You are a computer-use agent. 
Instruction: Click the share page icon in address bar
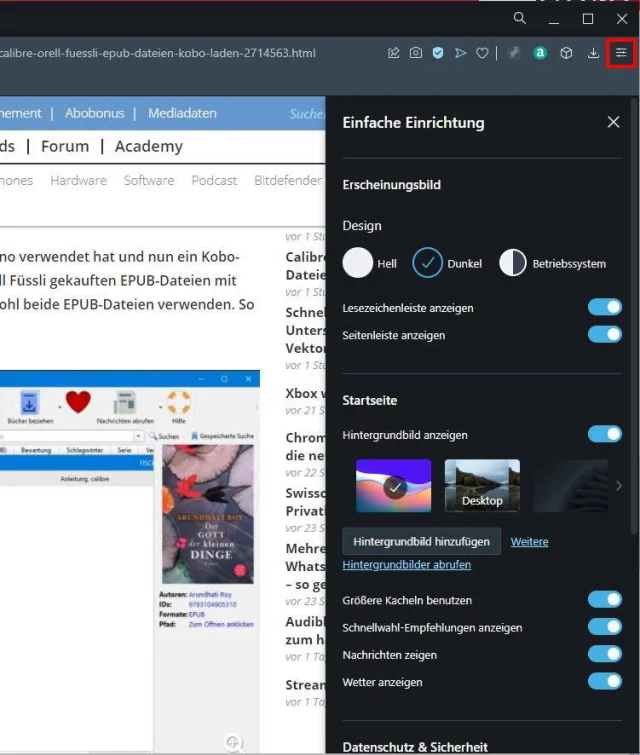click(393, 53)
